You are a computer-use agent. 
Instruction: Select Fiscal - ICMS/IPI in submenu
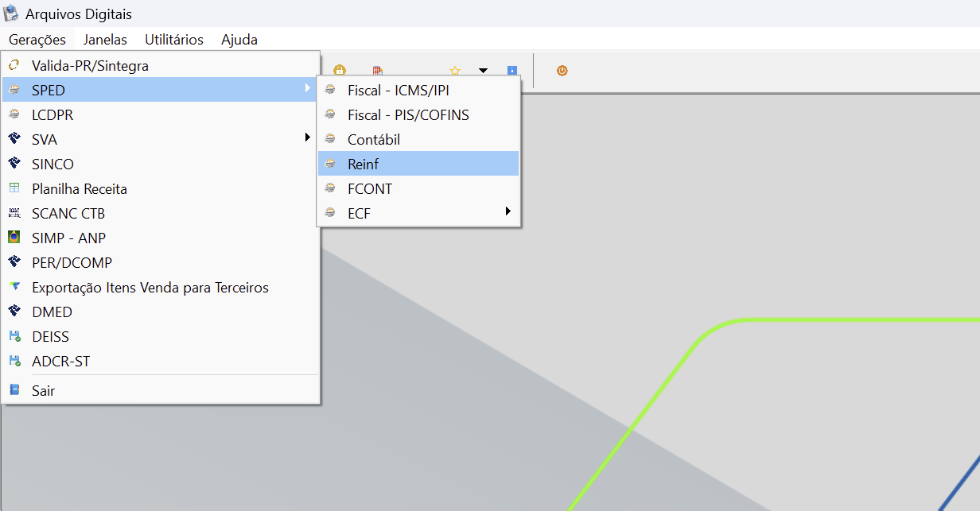tap(418, 90)
